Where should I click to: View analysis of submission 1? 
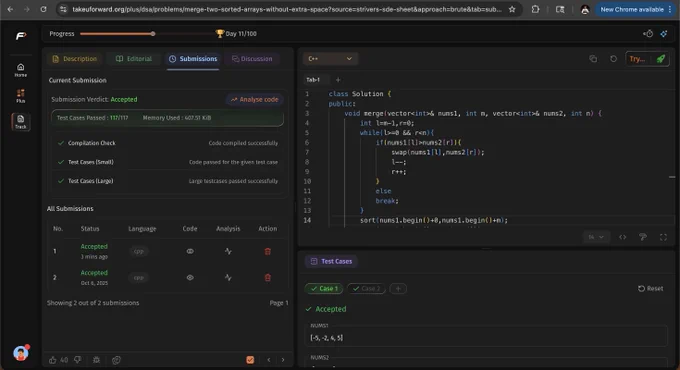coord(228,251)
